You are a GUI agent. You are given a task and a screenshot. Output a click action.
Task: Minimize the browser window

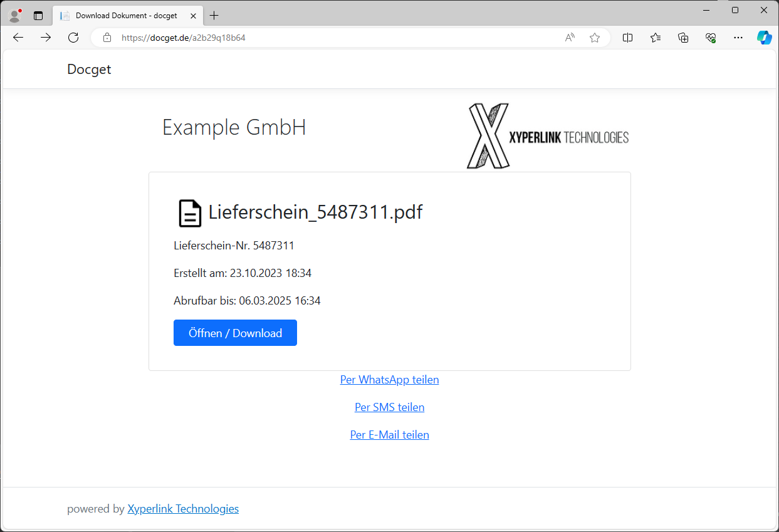(707, 10)
